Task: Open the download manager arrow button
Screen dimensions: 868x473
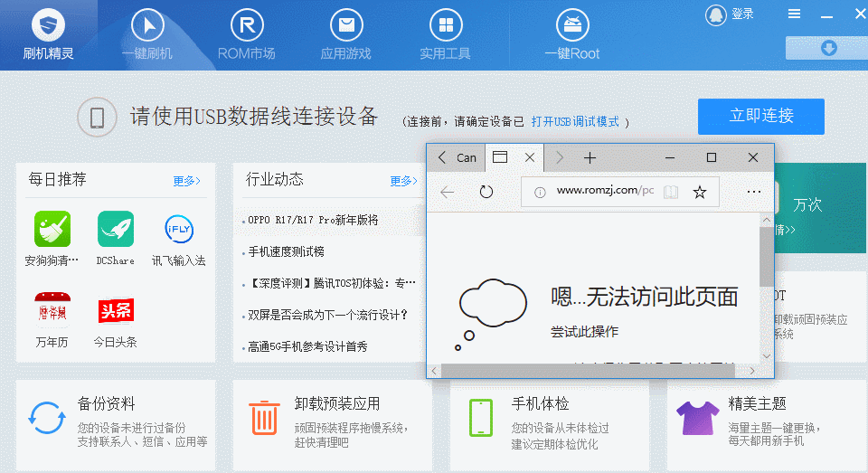Action: click(828, 48)
